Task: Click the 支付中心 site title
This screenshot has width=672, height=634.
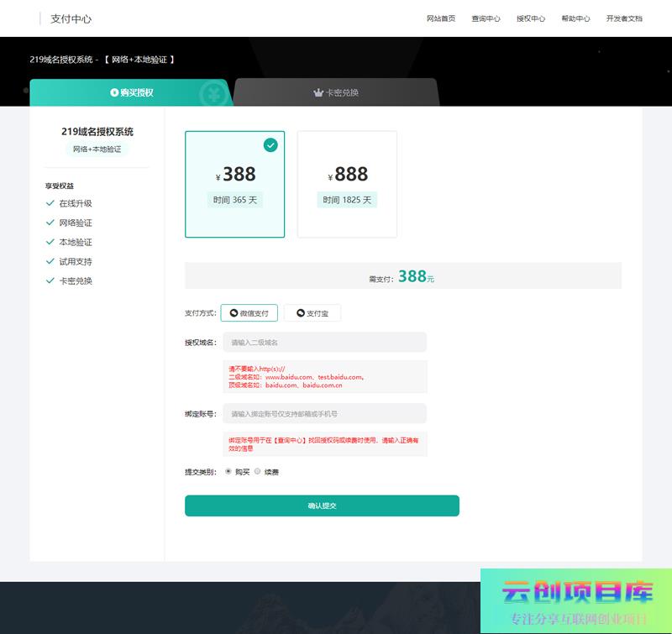Action: point(71,18)
